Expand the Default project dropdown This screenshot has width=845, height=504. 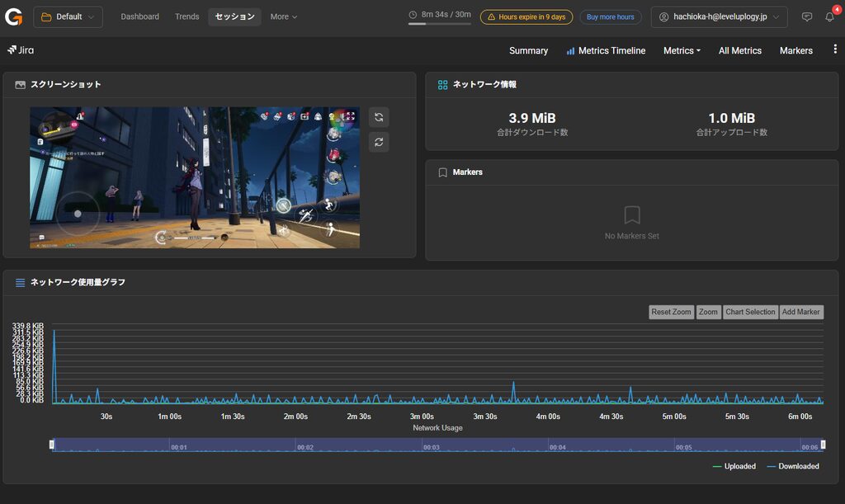point(68,16)
